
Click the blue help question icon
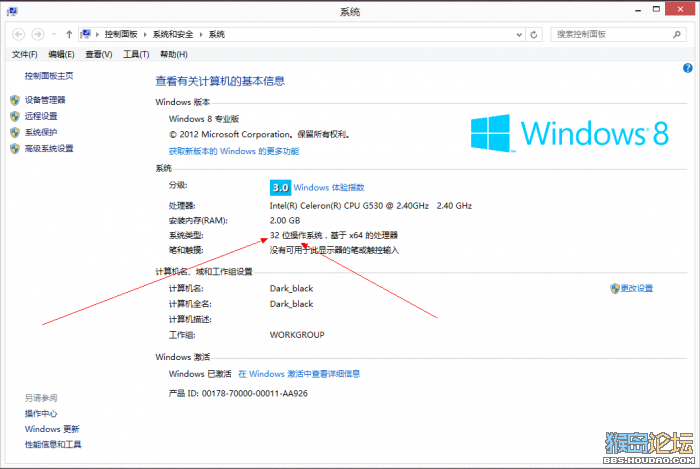[x=688, y=68]
